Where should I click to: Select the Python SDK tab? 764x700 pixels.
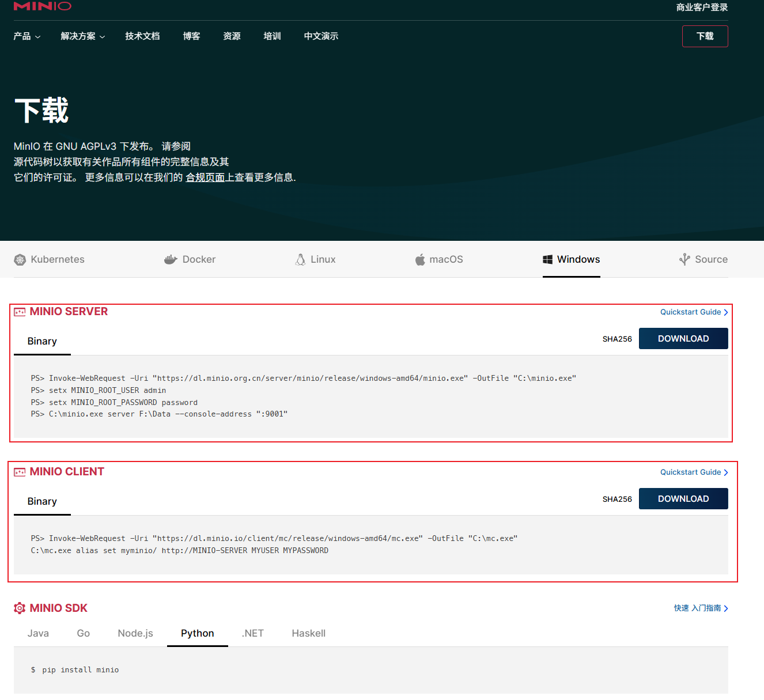(198, 634)
